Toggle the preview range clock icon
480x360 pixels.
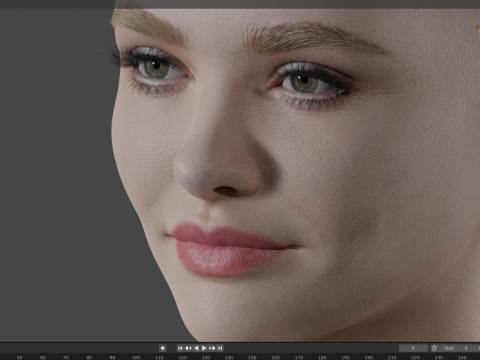click(434, 348)
